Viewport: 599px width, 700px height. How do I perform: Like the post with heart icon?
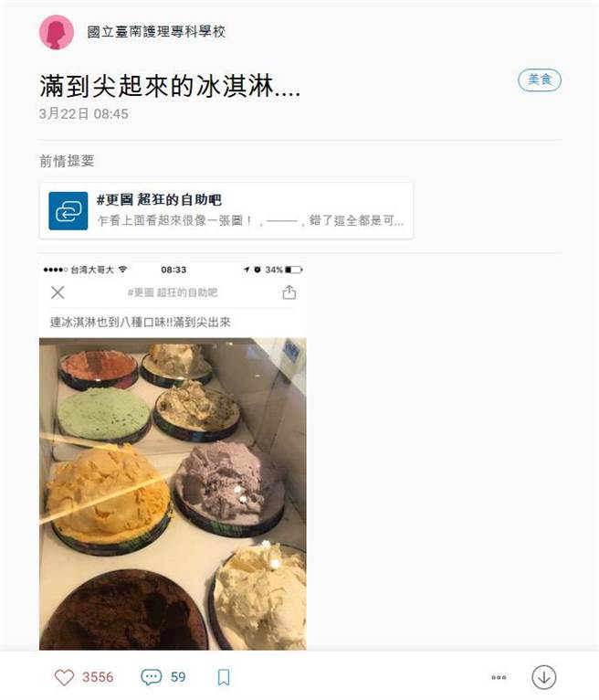(x=64, y=677)
